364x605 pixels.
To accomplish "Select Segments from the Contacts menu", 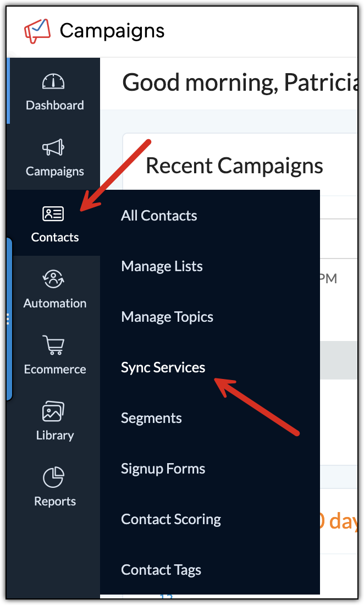I will (151, 417).
